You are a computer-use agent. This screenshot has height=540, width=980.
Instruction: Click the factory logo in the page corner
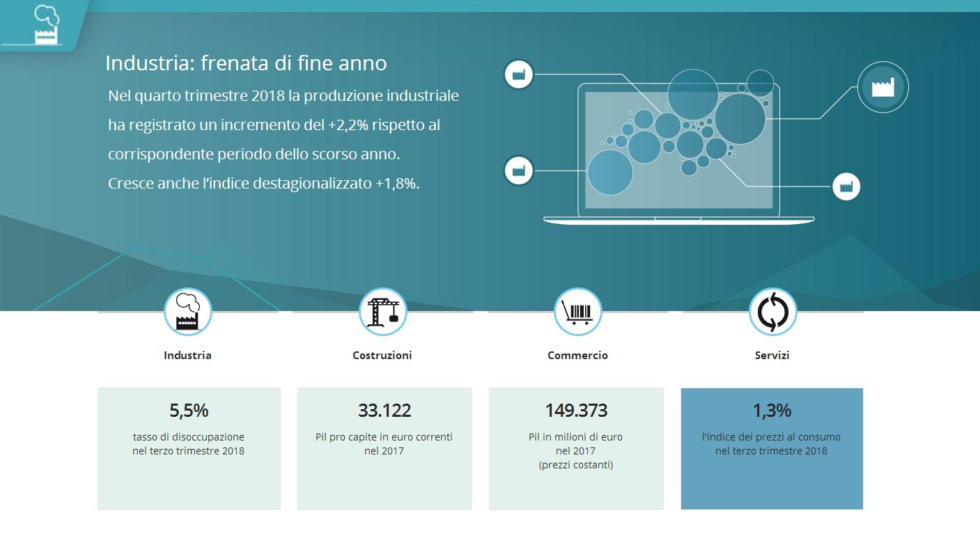tap(46, 25)
